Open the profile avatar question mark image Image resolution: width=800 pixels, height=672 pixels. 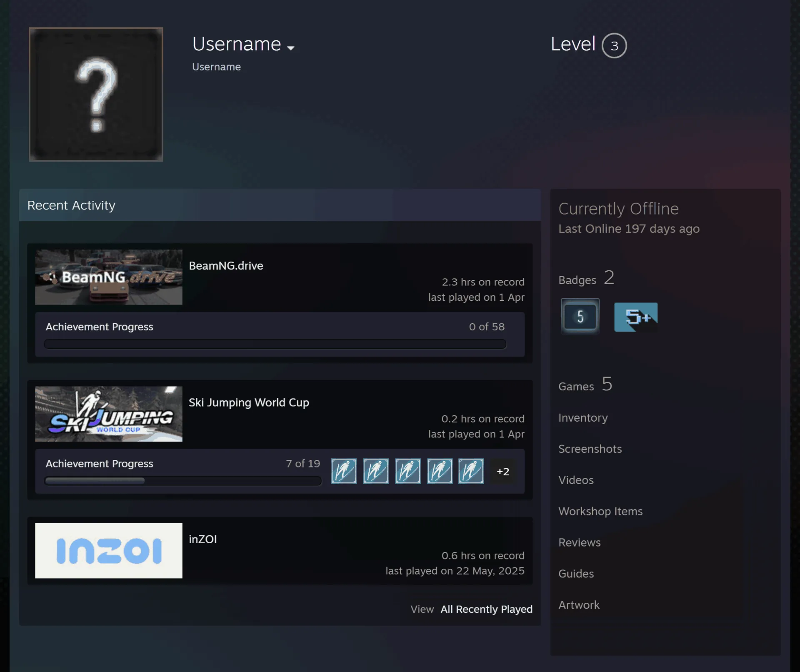coord(96,94)
